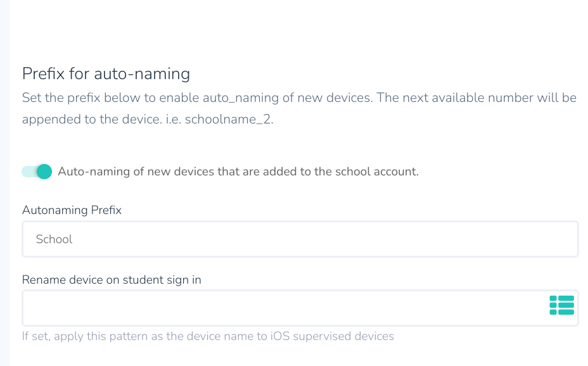Click the auto-naming toggle's label text
Screen dimensions: 588x366
(x=238, y=172)
